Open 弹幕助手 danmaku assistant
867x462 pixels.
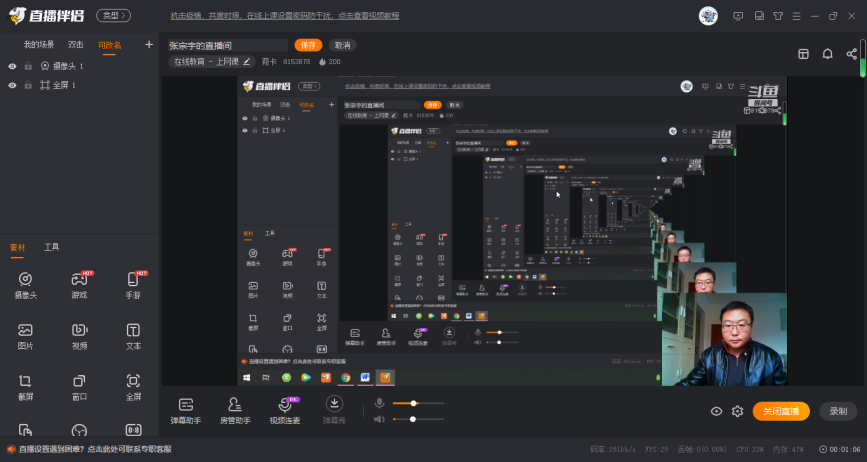click(x=186, y=411)
